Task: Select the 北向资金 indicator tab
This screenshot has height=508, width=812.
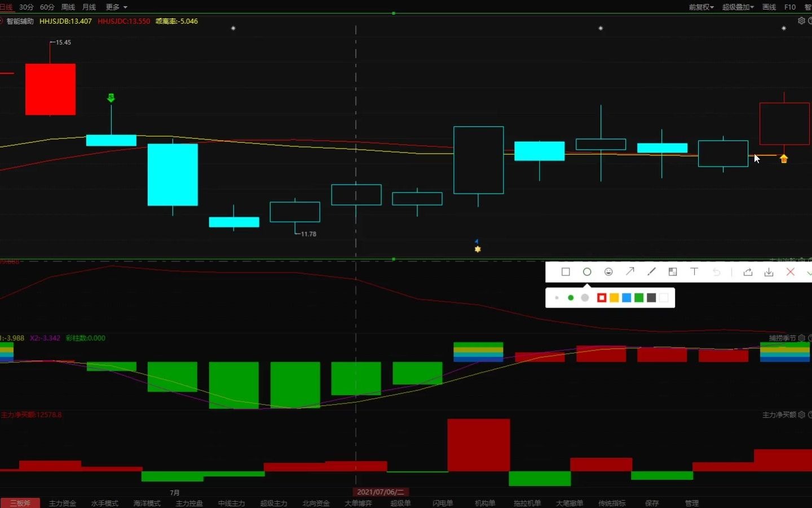Action: (x=316, y=503)
